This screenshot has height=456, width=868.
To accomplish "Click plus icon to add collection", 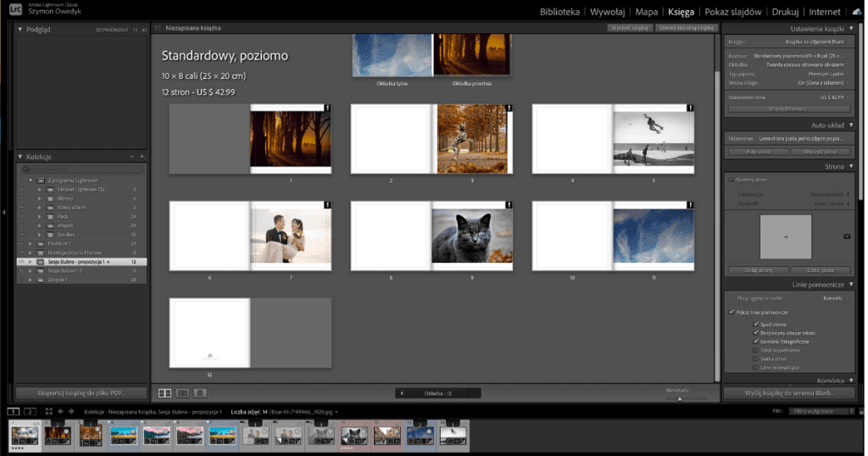I will click(142, 157).
